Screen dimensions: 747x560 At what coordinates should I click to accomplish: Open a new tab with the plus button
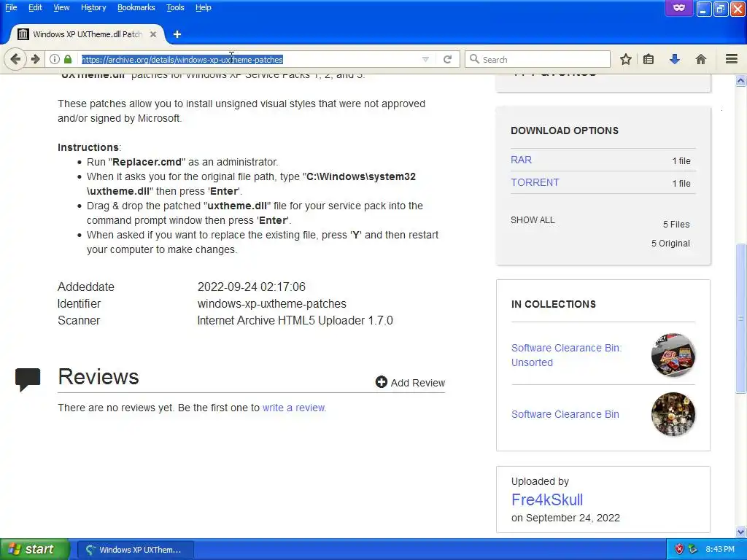point(177,34)
